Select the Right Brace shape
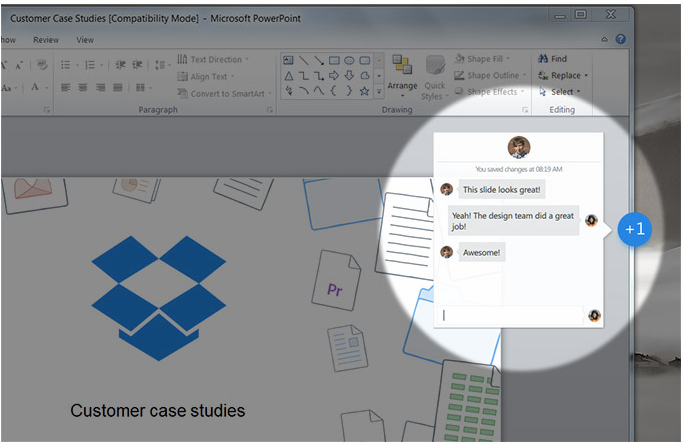The width and height of the screenshot is (683, 445). (x=349, y=91)
